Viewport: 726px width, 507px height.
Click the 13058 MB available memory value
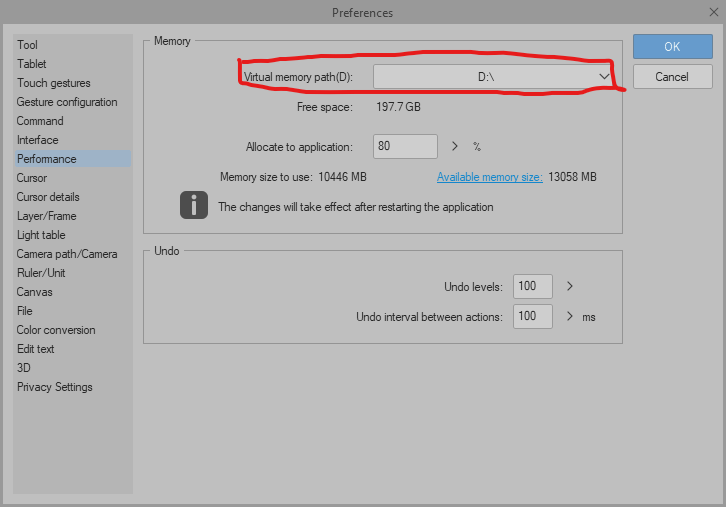pos(572,177)
